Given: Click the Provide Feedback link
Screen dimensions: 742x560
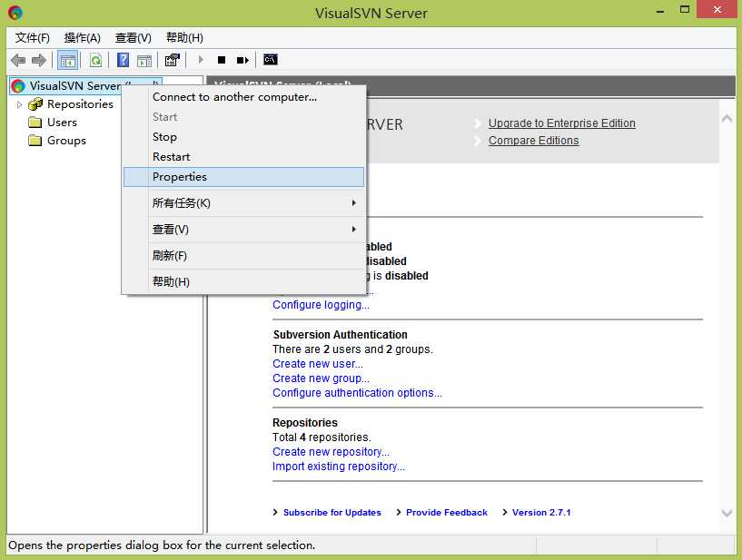Looking at the screenshot, I should pyautogui.click(x=447, y=512).
